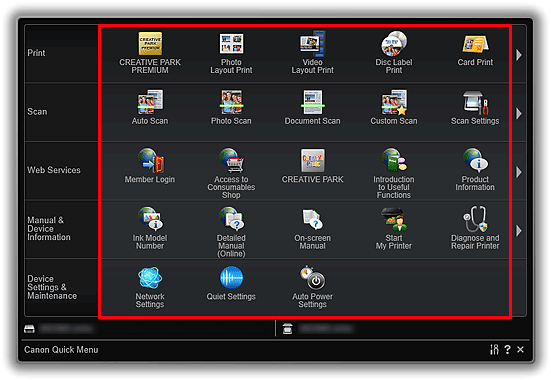Start Disc Label Print
Screen dimensions: 551x380
click(x=394, y=53)
